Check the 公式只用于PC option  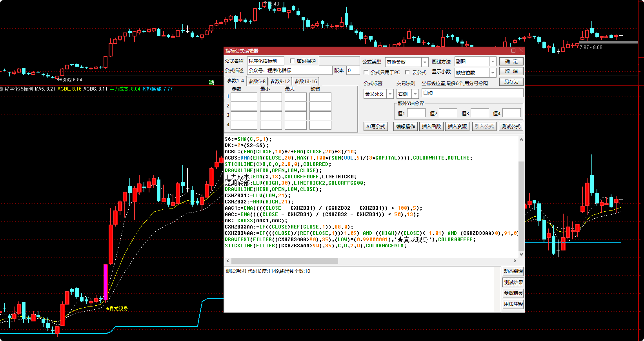(x=366, y=72)
